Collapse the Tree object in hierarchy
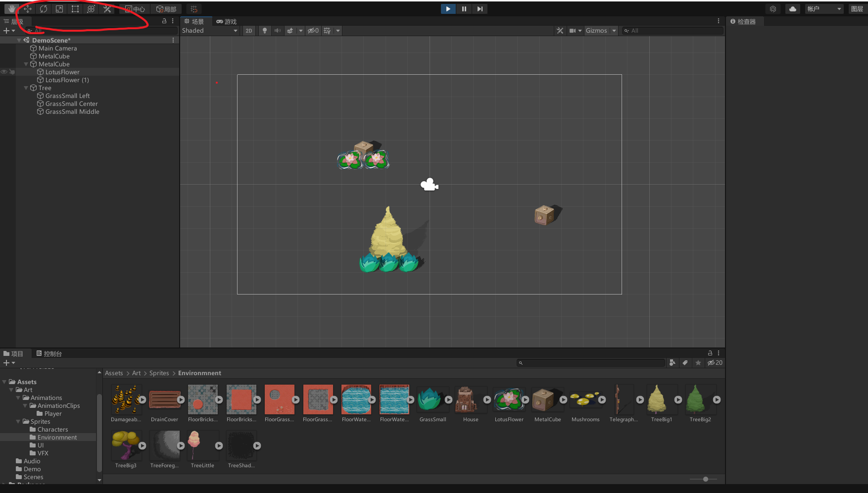Screen dimensions: 868x493 coord(26,88)
